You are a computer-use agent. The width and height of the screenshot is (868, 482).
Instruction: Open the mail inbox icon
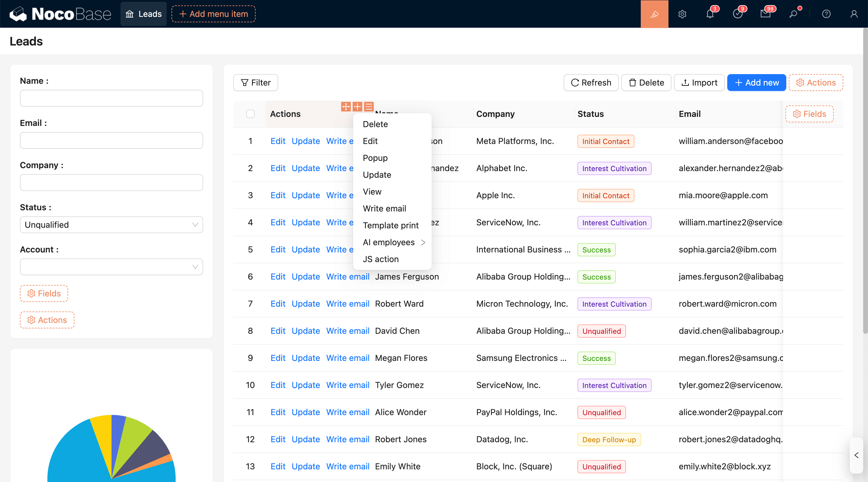click(x=765, y=14)
